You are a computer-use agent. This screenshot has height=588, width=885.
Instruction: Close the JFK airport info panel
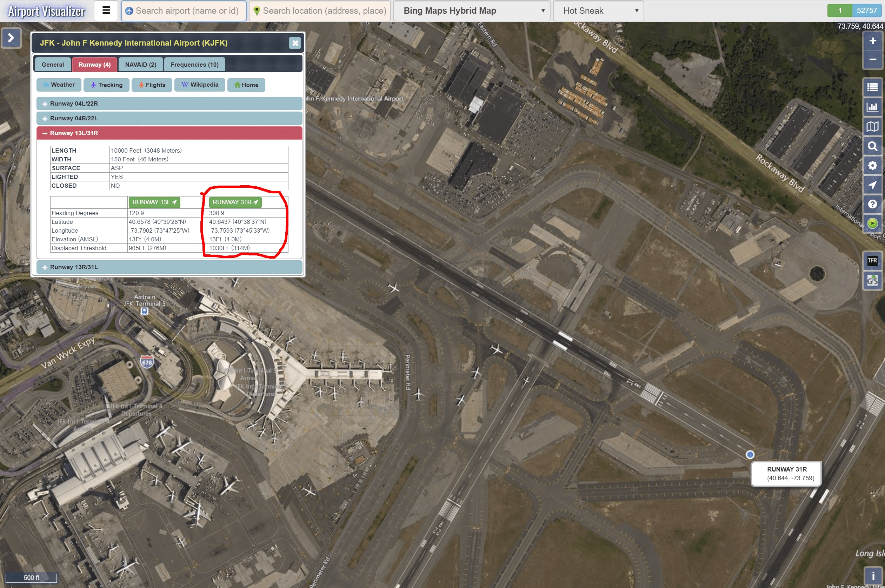tap(295, 43)
